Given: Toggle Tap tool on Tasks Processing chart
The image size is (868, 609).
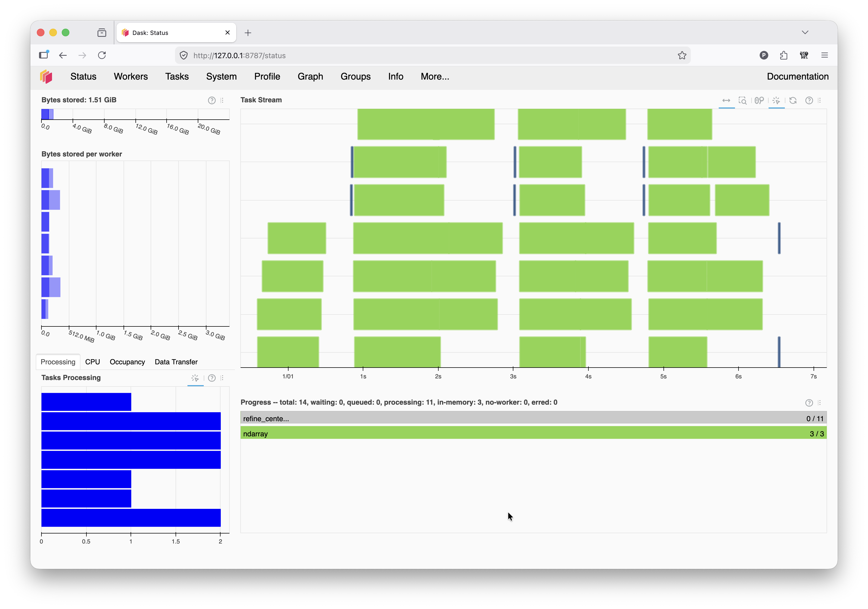Looking at the screenshot, I should [195, 378].
